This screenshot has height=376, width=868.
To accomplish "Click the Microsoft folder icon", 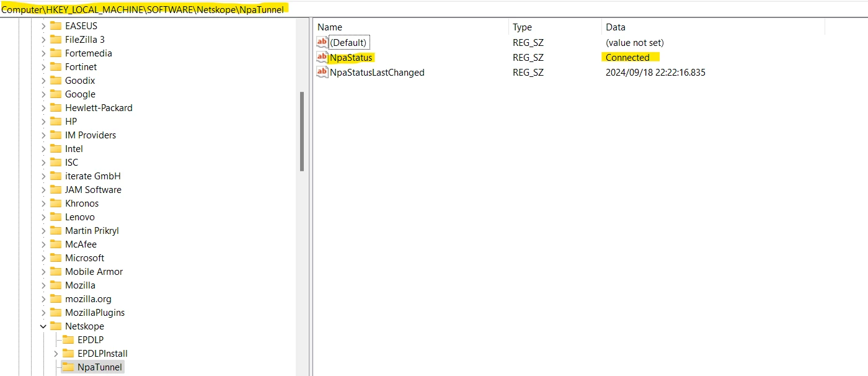I will tap(56, 258).
